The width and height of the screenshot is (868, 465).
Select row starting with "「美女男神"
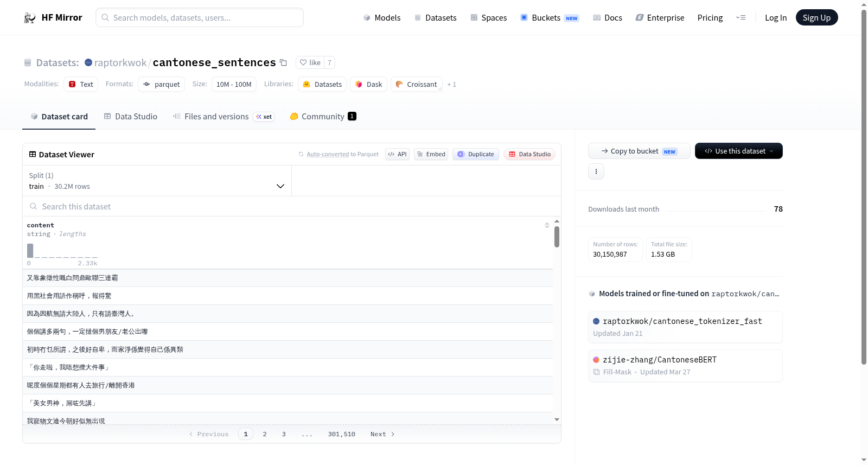288,403
